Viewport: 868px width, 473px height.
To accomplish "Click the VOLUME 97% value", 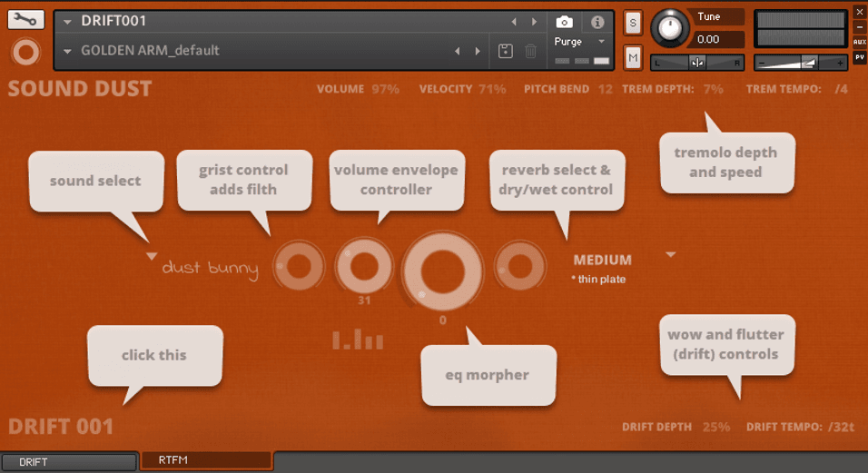I will point(385,89).
